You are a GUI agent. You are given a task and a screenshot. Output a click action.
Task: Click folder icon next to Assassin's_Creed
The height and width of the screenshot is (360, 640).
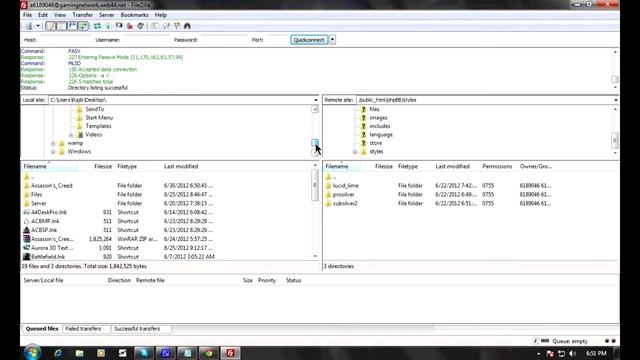tap(27, 186)
